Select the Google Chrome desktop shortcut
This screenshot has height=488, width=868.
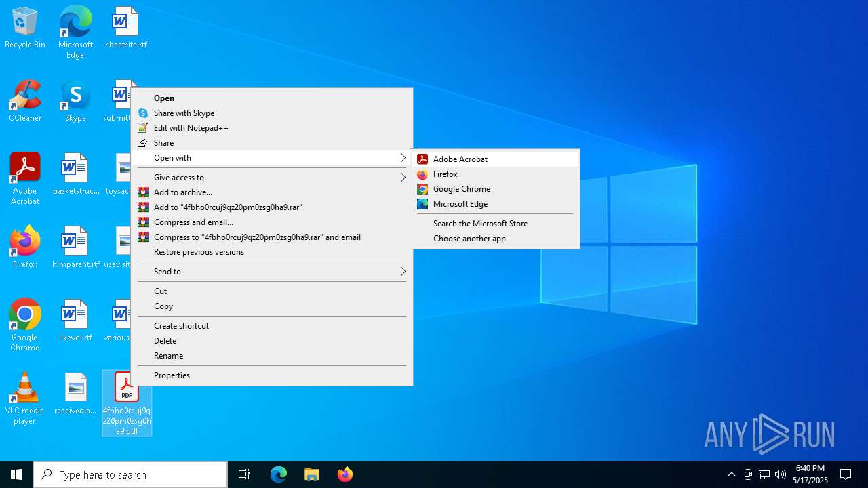25,325
